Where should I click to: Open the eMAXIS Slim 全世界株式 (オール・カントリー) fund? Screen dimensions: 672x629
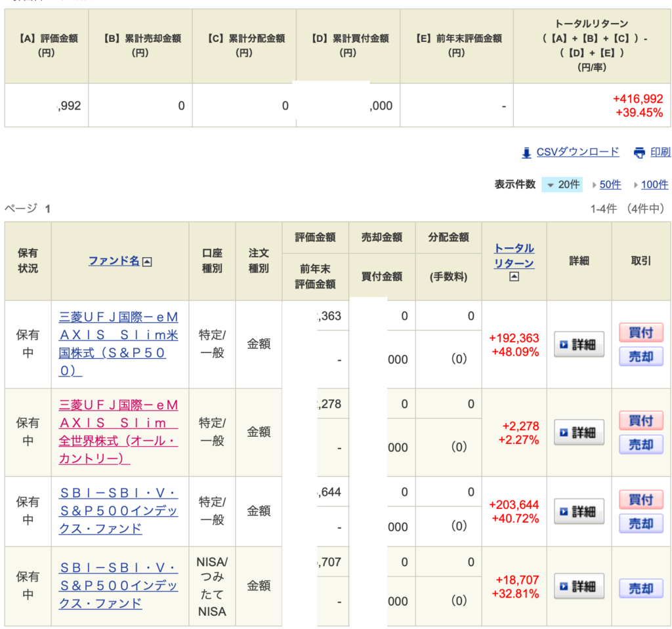[x=118, y=432]
